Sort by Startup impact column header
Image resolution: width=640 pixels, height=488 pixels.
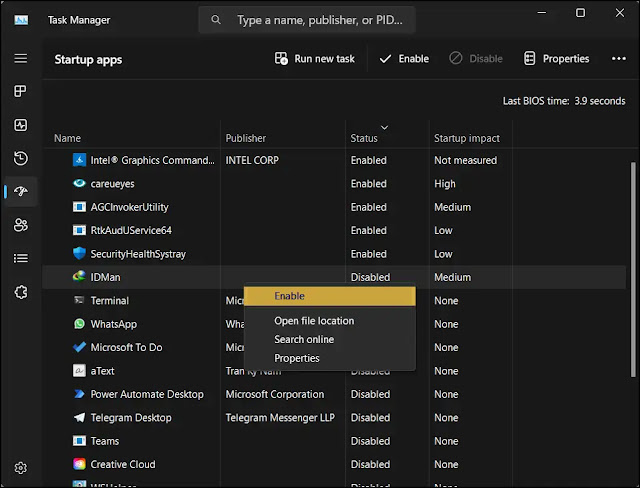[467, 138]
